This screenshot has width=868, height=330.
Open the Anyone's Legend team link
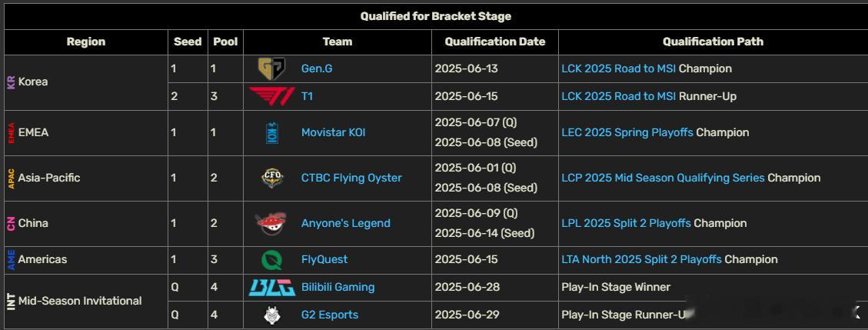coord(346,224)
